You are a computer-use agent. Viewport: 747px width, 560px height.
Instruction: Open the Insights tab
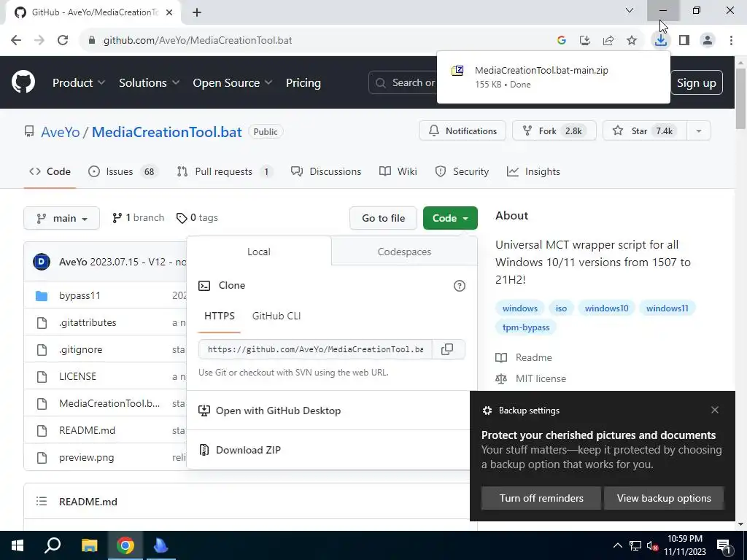(x=533, y=171)
